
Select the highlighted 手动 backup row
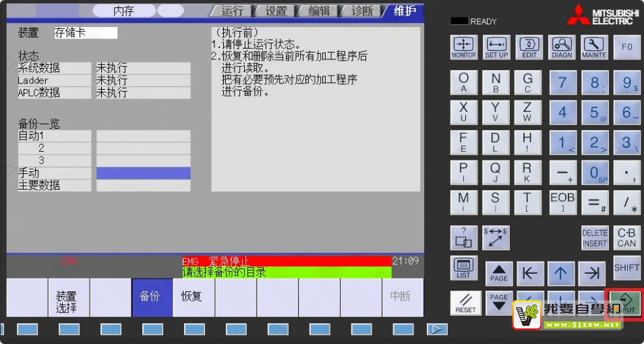(143, 173)
